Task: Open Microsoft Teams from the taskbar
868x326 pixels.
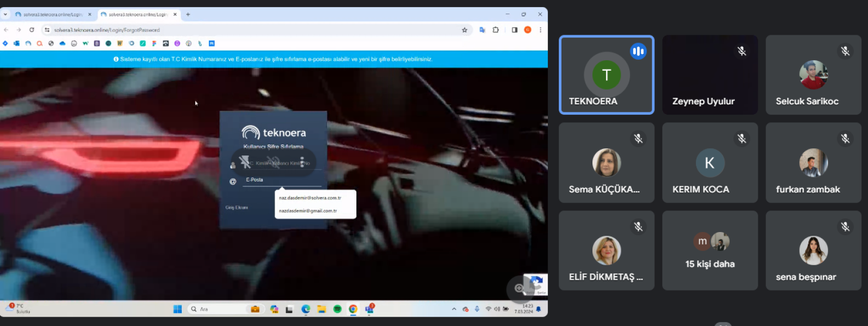Action: (x=370, y=309)
